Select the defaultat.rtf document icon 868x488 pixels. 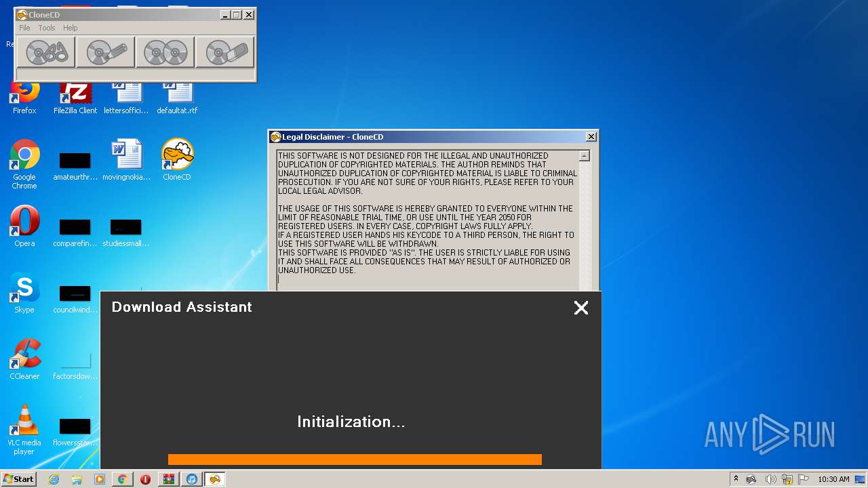tap(177, 97)
